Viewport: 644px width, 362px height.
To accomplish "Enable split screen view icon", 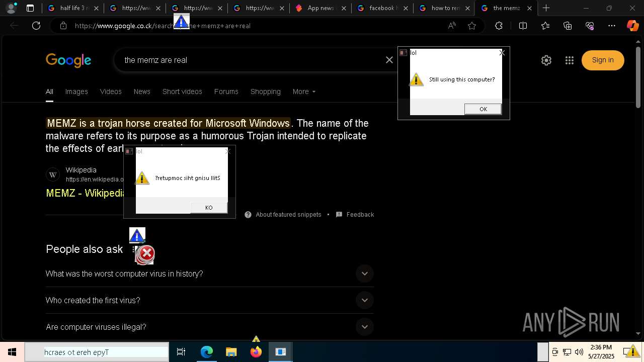I will point(523,26).
